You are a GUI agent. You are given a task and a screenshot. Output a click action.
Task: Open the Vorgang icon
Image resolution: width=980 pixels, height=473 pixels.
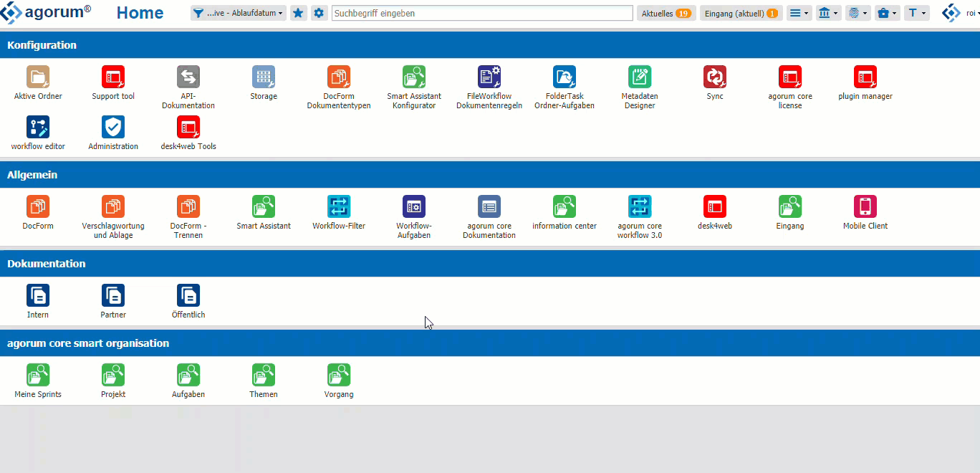coord(339,375)
